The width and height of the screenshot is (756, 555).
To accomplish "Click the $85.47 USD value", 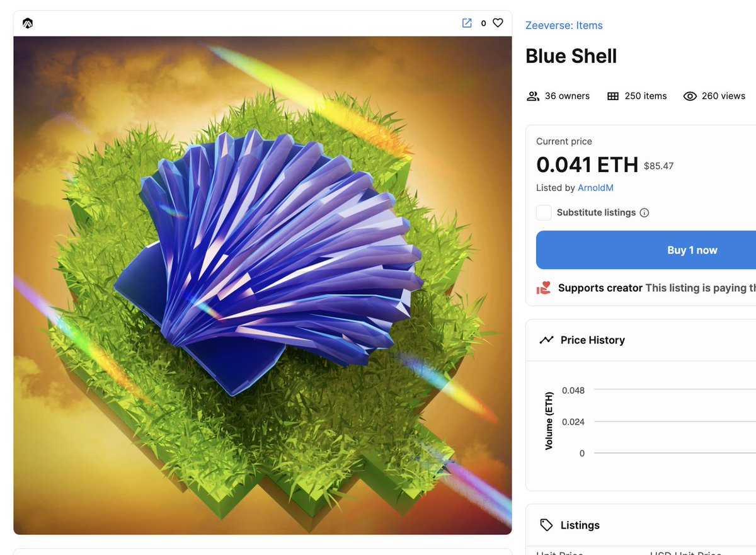I will (659, 166).
